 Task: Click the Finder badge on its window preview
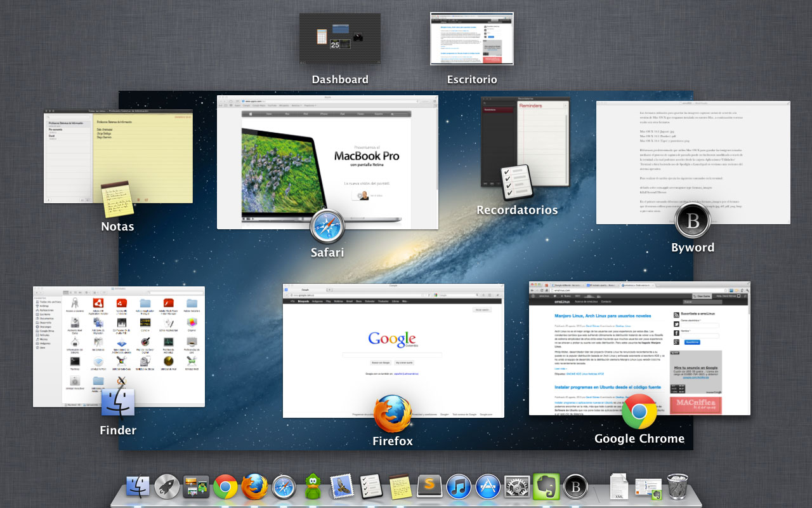coord(118,404)
